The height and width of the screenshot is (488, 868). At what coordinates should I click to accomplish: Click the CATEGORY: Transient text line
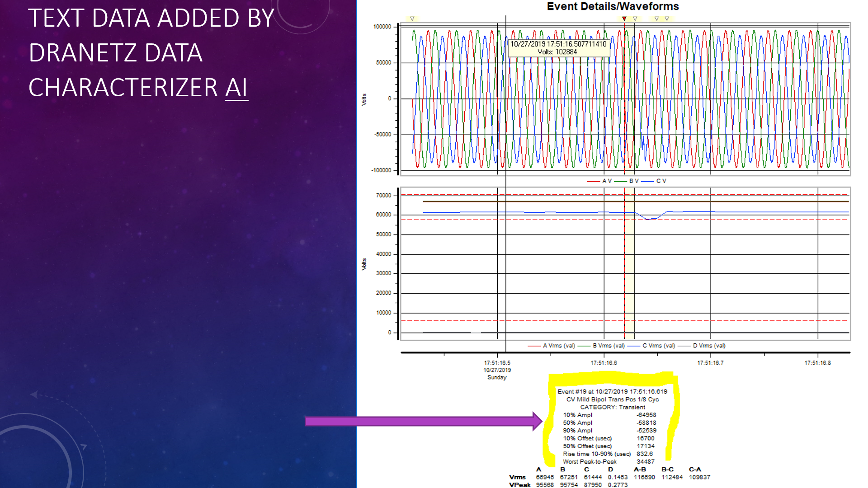point(613,407)
